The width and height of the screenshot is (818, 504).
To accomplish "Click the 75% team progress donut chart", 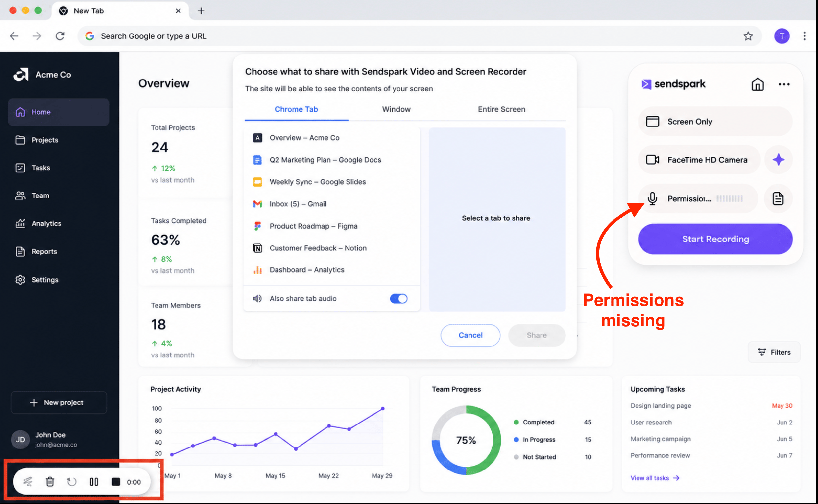I will pos(466,440).
